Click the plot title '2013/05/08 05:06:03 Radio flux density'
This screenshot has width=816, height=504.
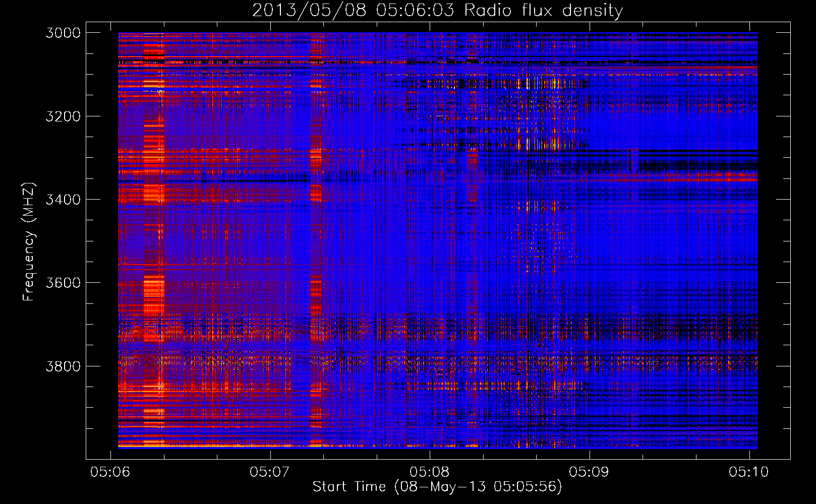[x=437, y=11]
